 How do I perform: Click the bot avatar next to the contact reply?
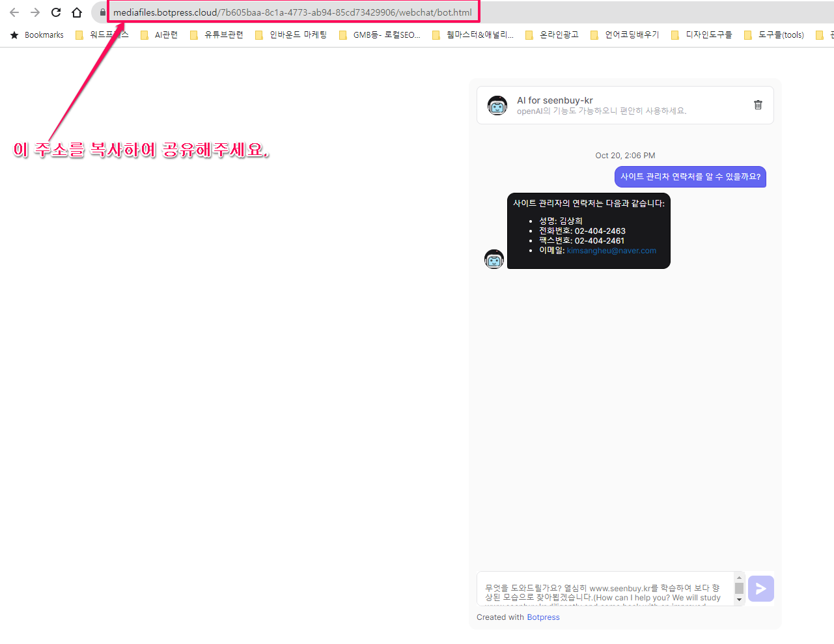493,259
